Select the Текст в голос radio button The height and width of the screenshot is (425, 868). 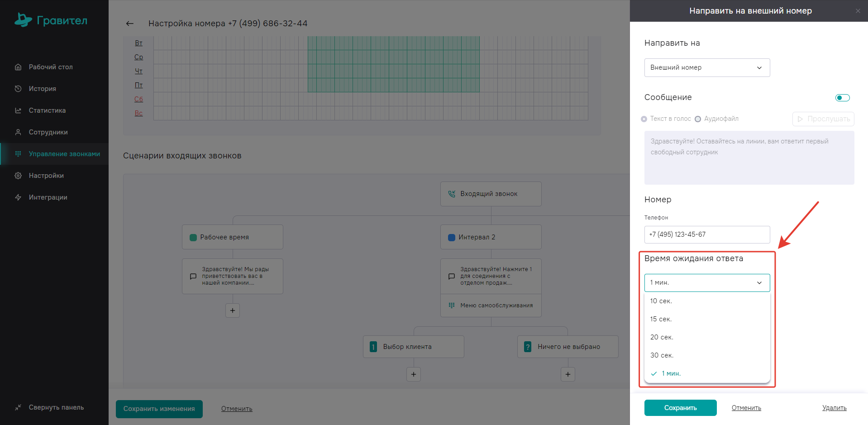[644, 119]
